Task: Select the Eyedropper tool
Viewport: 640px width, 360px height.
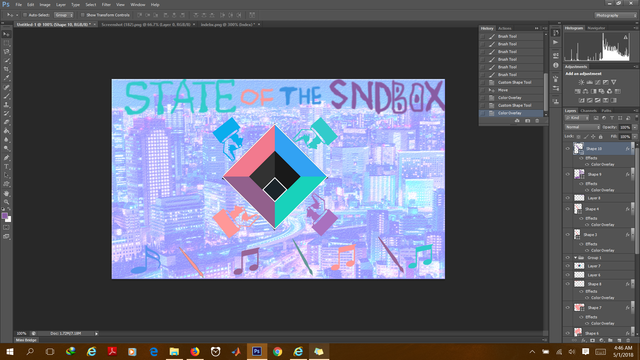Action: click(6, 78)
